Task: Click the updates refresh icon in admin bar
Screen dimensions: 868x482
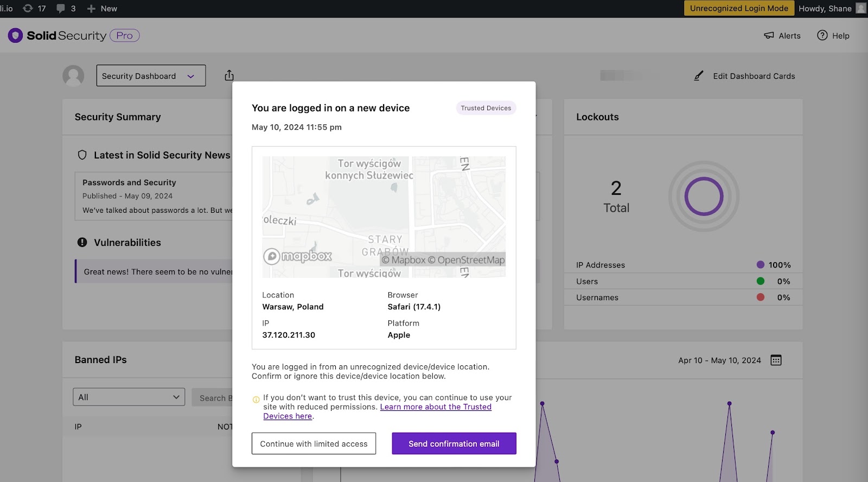Action: (28, 9)
